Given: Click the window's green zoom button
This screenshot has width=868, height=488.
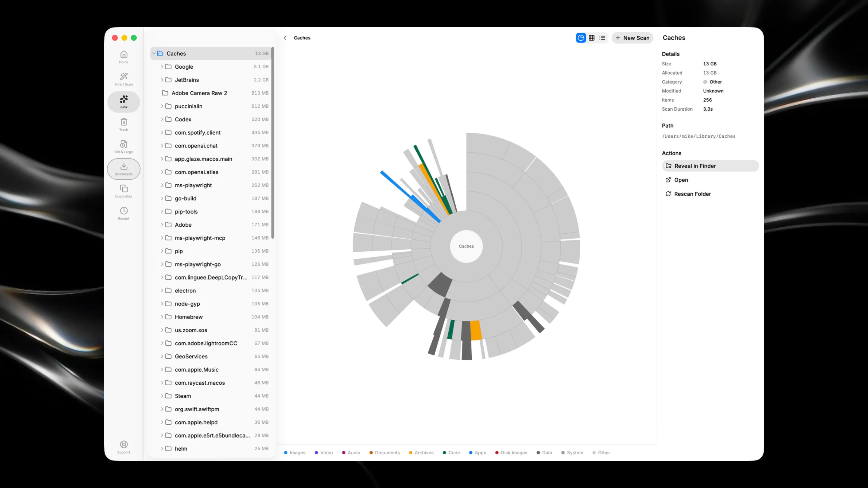Looking at the screenshot, I should (134, 38).
